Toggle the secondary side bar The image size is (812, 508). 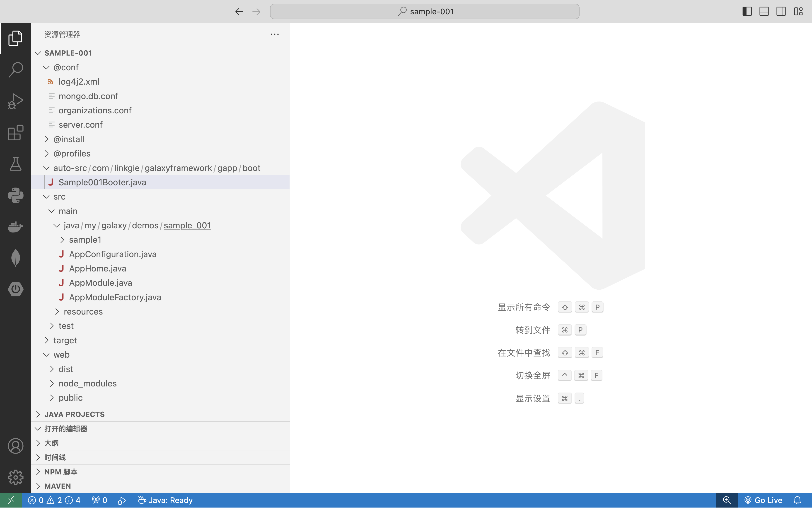pyautogui.click(x=781, y=11)
